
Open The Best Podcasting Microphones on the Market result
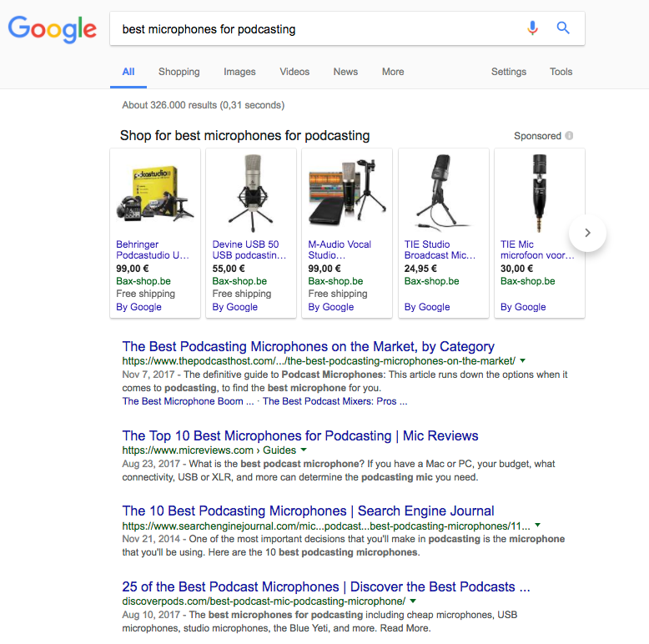click(x=308, y=346)
